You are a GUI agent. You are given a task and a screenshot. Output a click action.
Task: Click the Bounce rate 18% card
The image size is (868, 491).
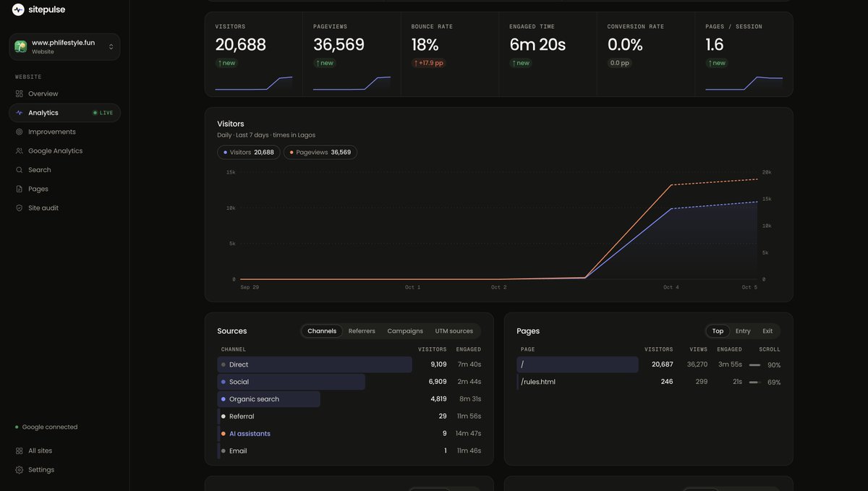pyautogui.click(x=450, y=54)
